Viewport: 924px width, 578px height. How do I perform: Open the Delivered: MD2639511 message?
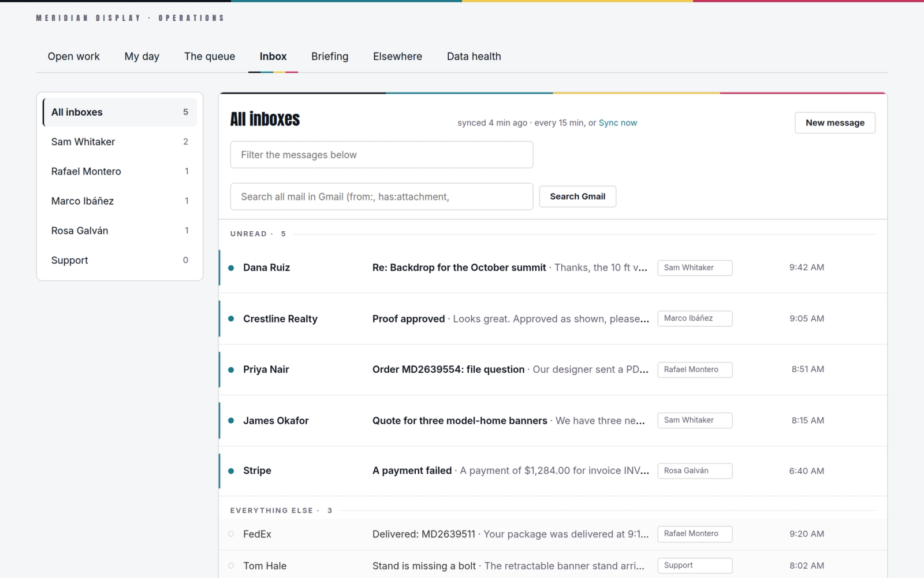pyautogui.click(x=424, y=534)
